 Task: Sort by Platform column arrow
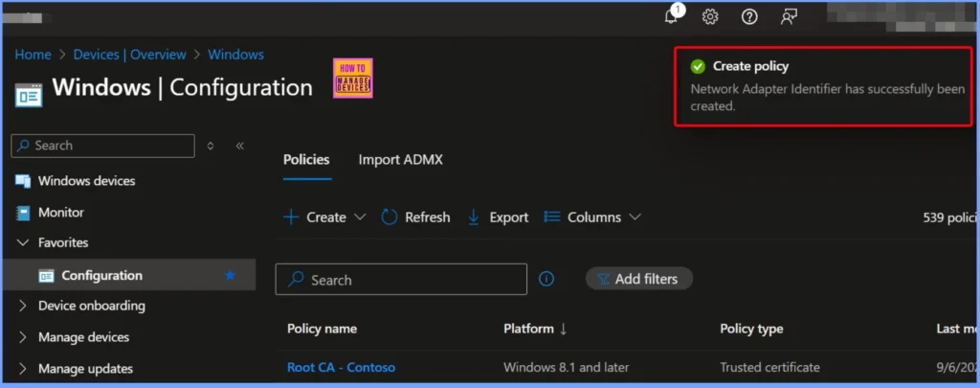click(563, 330)
